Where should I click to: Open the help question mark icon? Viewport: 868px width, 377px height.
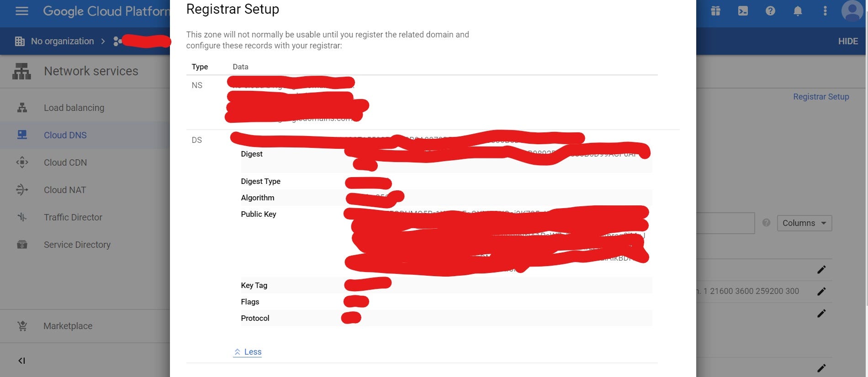click(x=770, y=11)
